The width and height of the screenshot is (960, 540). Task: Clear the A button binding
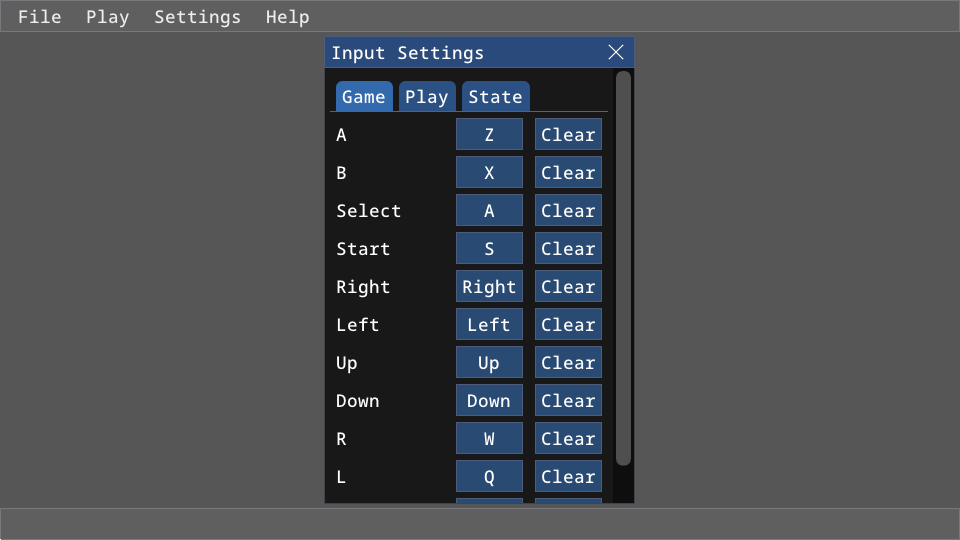point(568,135)
